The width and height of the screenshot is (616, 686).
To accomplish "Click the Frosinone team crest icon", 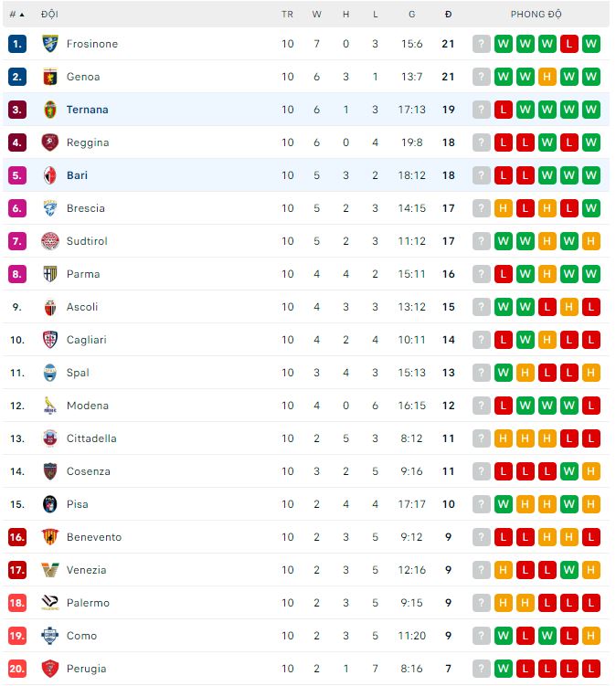I will (49, 44).
